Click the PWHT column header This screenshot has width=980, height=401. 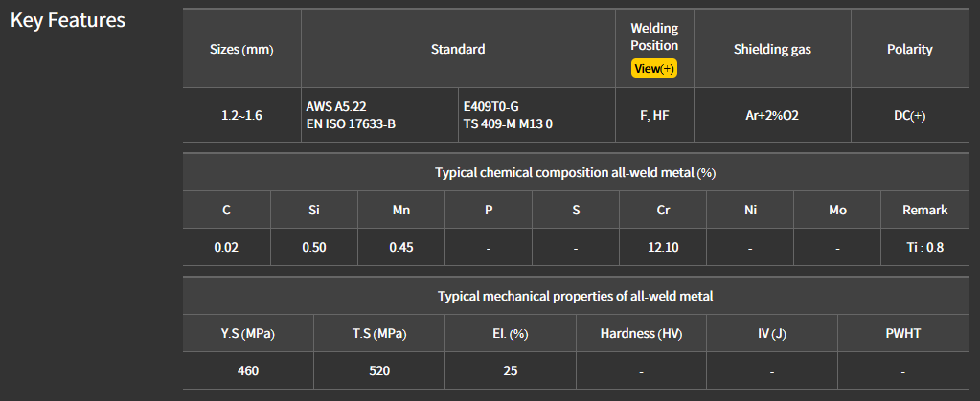click(902, 333)
